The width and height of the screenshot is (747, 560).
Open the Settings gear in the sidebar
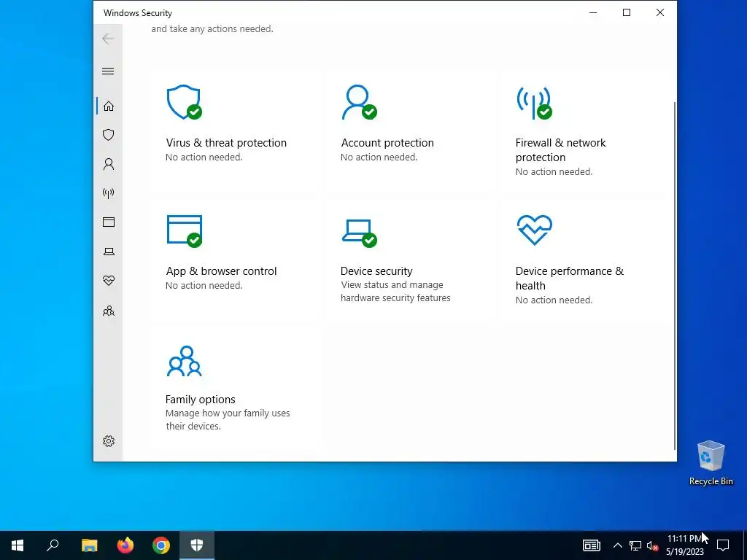(109, 441)
